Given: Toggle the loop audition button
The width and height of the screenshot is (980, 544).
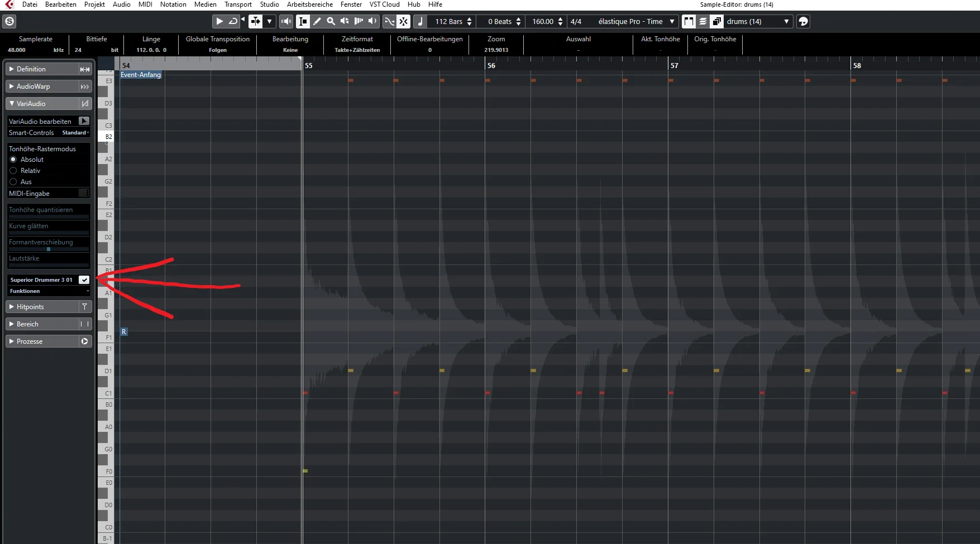Looking at the screenshot, I should pyautogui.click(x=233, y=21).
